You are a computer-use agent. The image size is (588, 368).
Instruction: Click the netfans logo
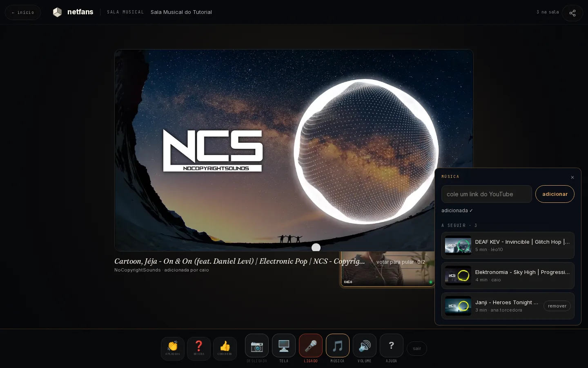click(x=73, y=12)
